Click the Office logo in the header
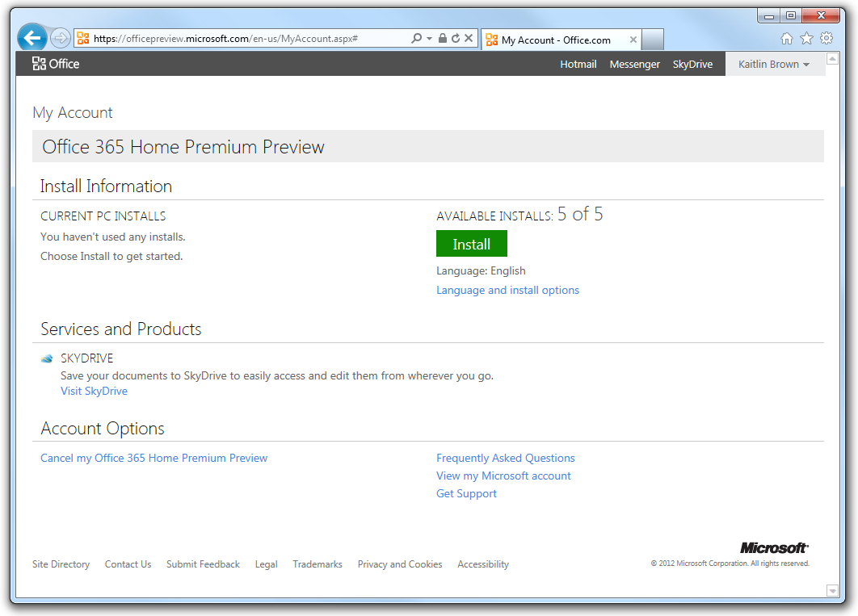 coord(55,64)
